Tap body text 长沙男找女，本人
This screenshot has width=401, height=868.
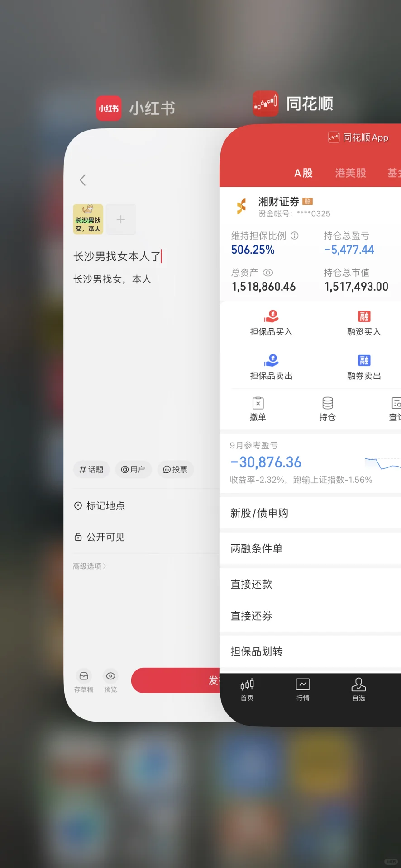point(112,279)
